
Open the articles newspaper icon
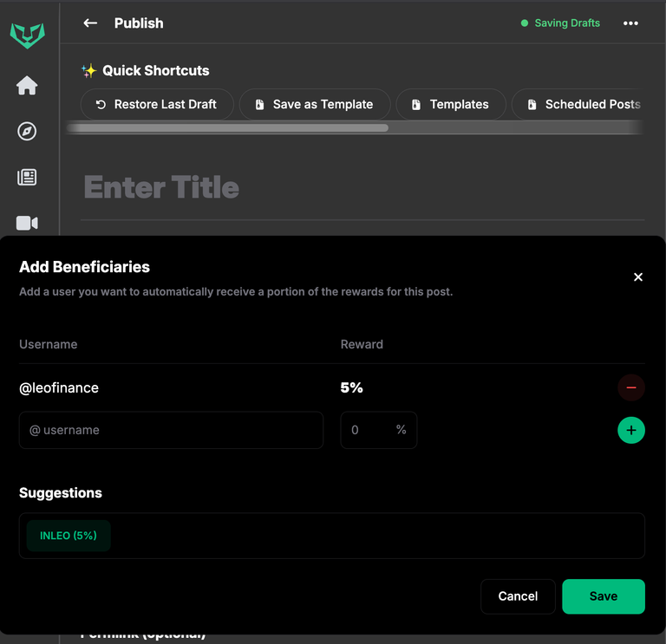tap(27, 177)
